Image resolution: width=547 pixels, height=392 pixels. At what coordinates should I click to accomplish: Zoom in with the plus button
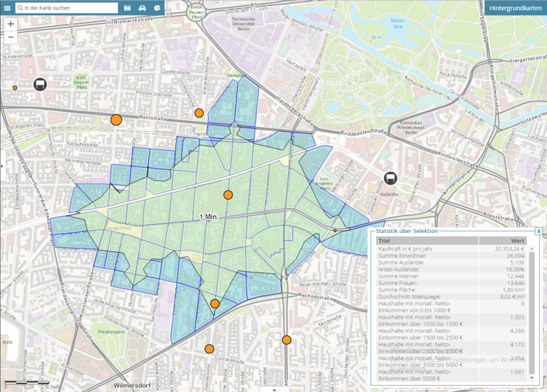pyautogui.click(x=11, y=23)
